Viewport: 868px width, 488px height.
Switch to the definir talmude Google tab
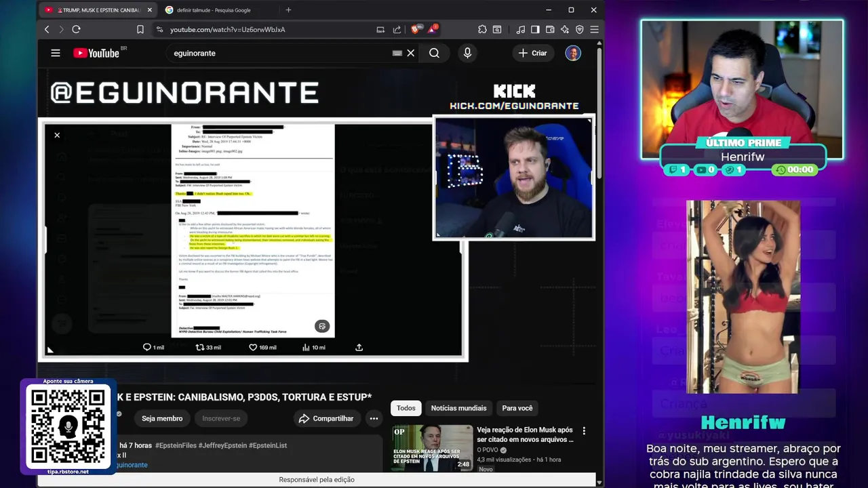(214, 10)
